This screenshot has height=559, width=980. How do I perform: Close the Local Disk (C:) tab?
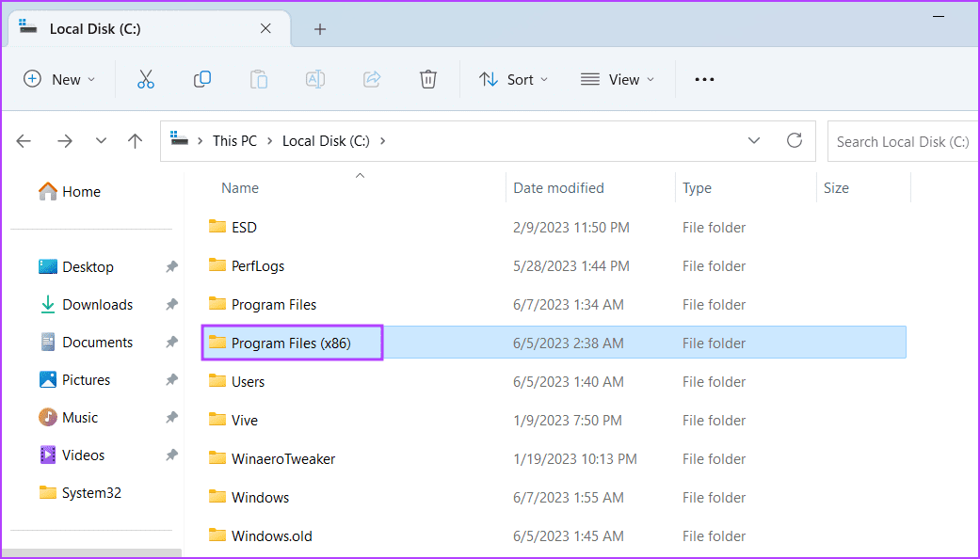[265, 29]
